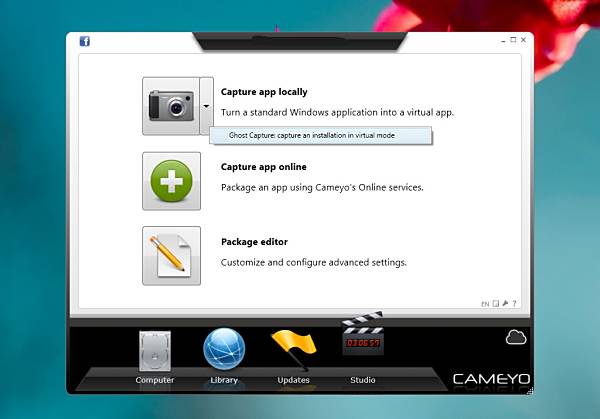
Task: Click the Capture app online heading
Action: point(264,167)
